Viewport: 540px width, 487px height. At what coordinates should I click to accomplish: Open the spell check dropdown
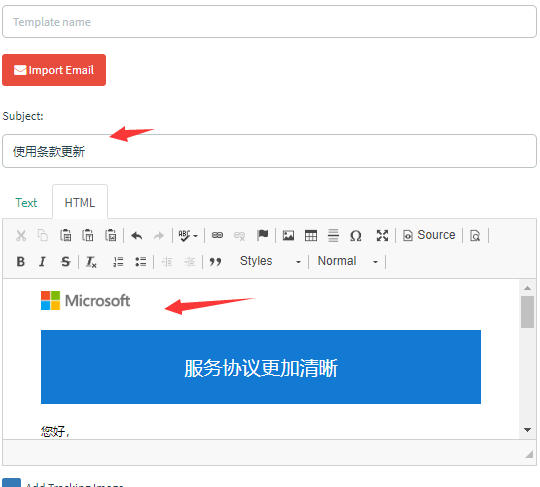[188, 236]
